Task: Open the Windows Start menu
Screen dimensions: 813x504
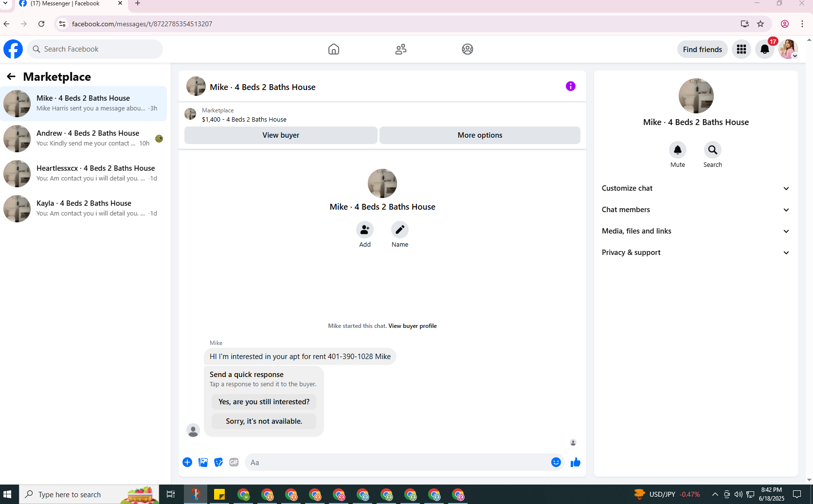Action: (x=7, y=494)
